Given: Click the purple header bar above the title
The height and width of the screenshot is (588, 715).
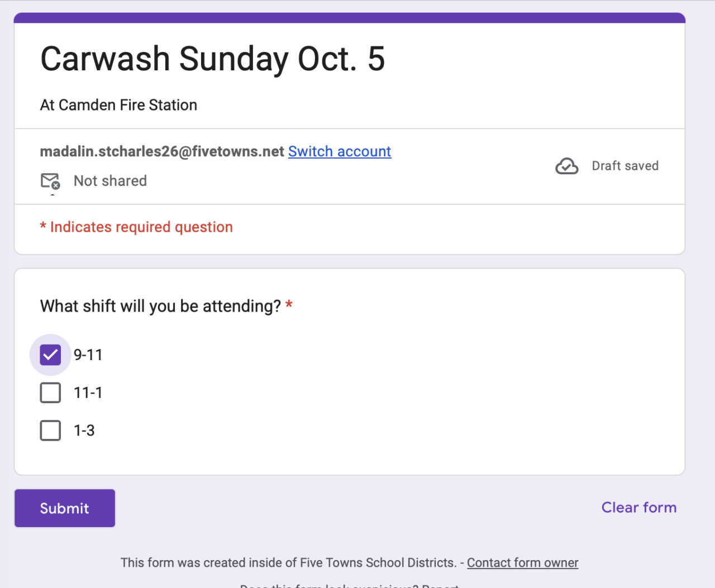Looking at the screenshot, I should tap(349, 18).
